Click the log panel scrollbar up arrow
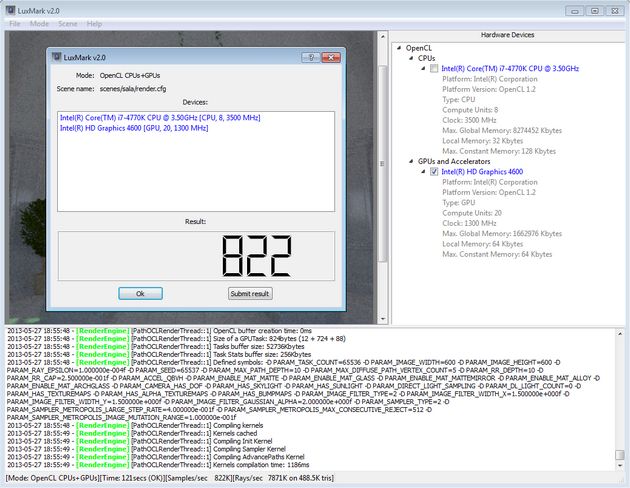The width and height of the screenshot is (630, 488). 620,334
